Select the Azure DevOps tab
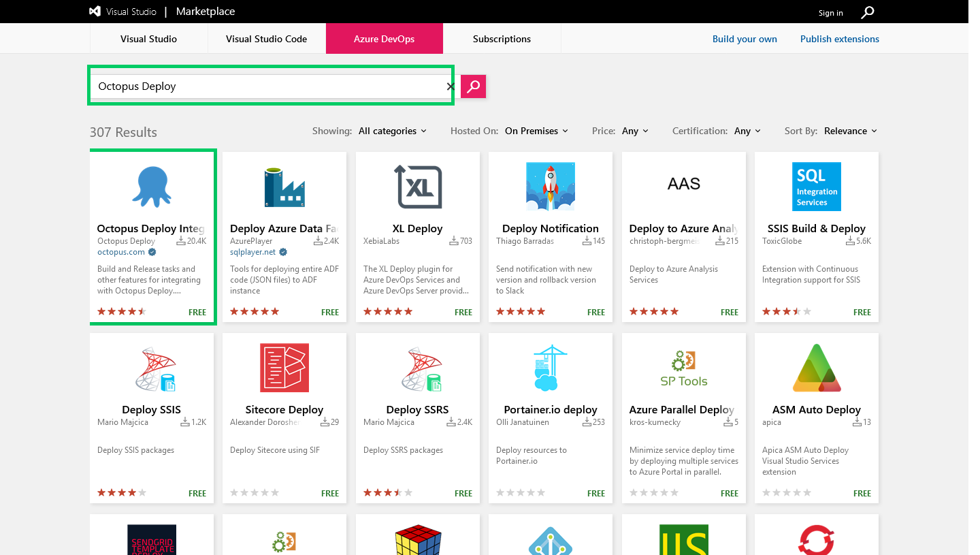The width and height of the screenshot is (980, 555). coord(385,39)
